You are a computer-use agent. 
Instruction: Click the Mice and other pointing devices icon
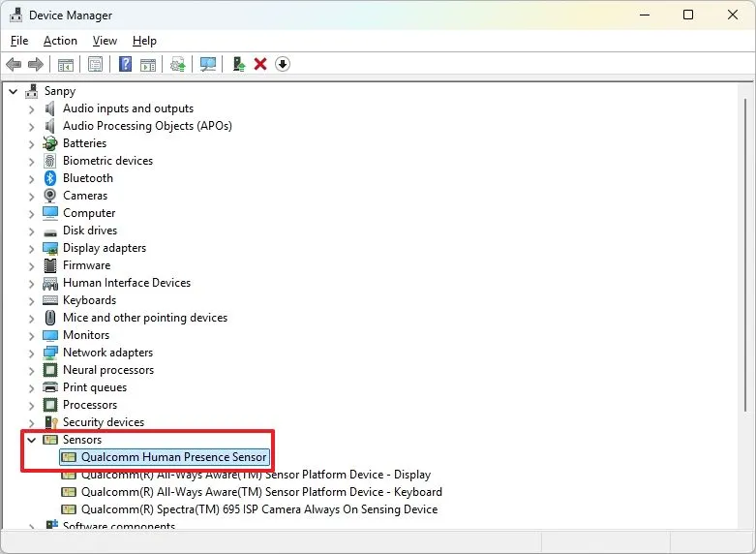[50, 318]
